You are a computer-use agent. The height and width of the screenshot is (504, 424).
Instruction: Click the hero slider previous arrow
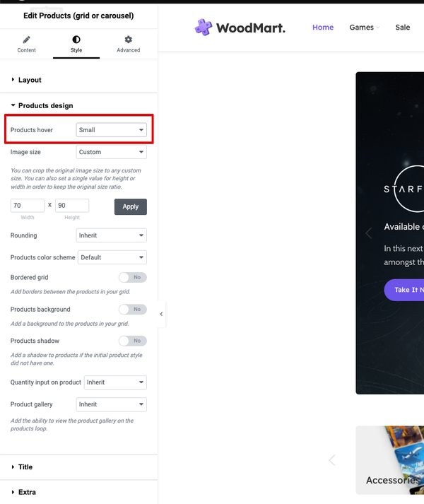point(369,233)
